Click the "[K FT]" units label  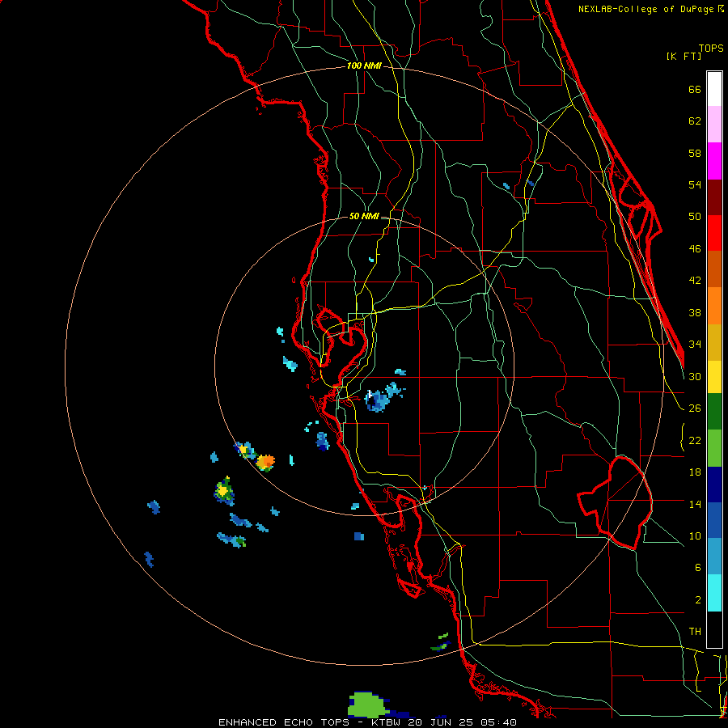684,57
